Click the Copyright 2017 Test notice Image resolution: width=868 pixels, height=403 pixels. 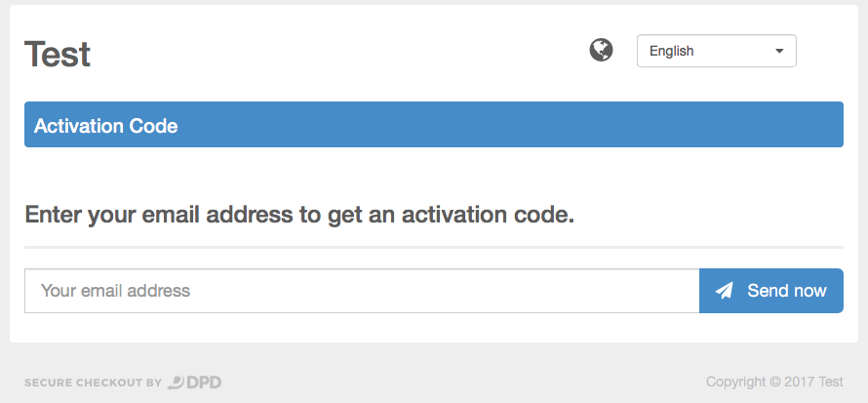tap(774, 382)
